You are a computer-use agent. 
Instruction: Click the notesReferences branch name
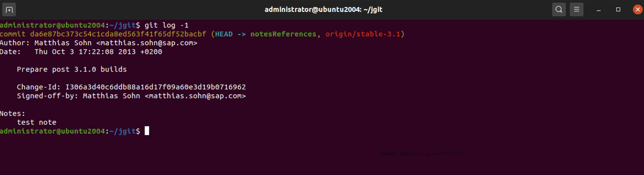pos(283,34)
